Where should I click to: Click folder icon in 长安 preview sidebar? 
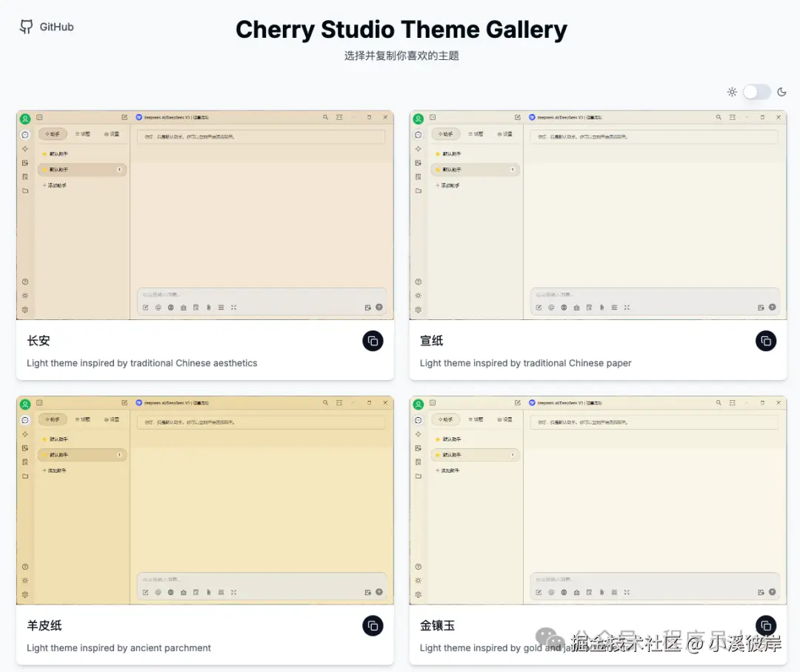tap(25, 191)
